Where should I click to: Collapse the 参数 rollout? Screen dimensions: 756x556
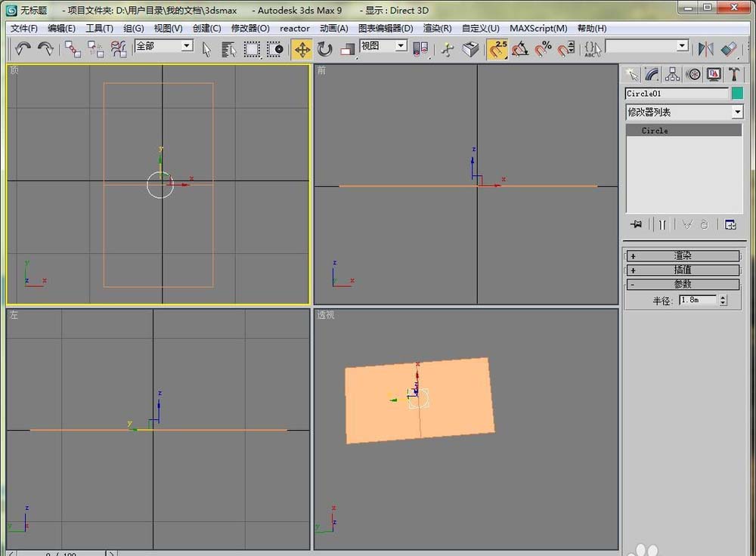(682, 284)
